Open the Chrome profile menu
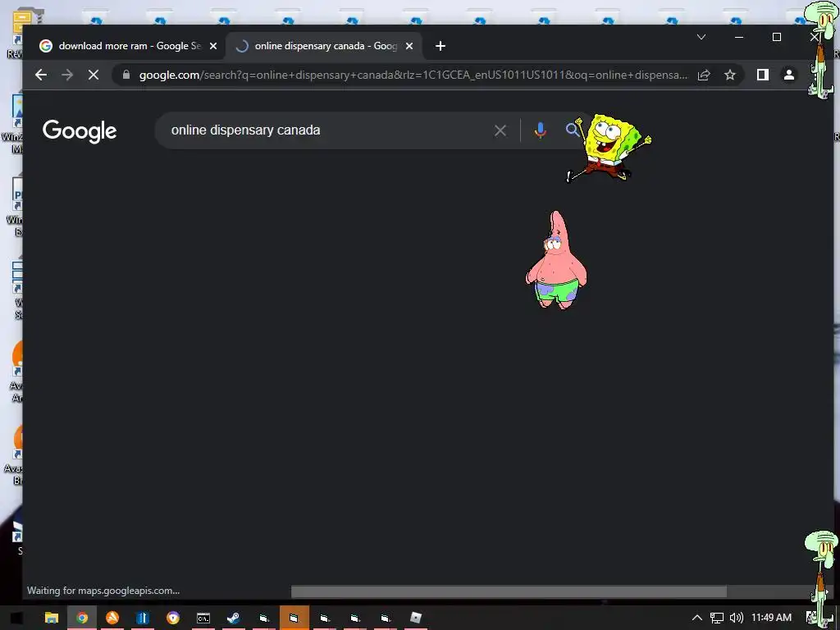This screenshot has width=840, height=630. 788,75
